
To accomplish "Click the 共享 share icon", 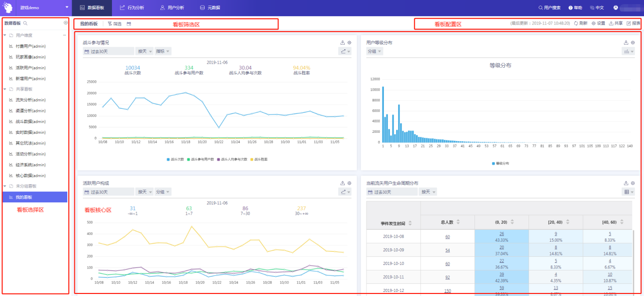I will pos(611,23).
